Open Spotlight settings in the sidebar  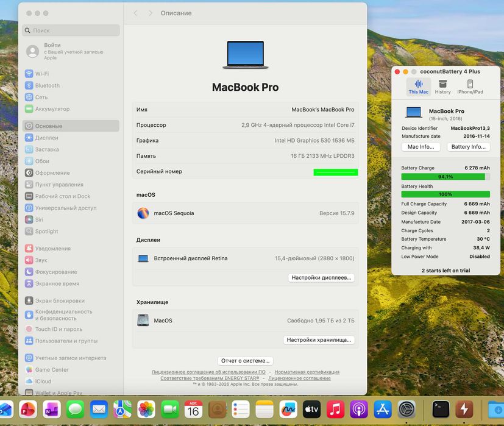click(71, 231)
